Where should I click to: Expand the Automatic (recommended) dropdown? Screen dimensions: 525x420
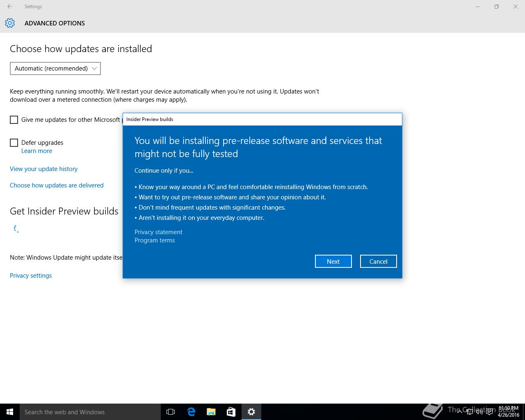click(x=55, y=68)
